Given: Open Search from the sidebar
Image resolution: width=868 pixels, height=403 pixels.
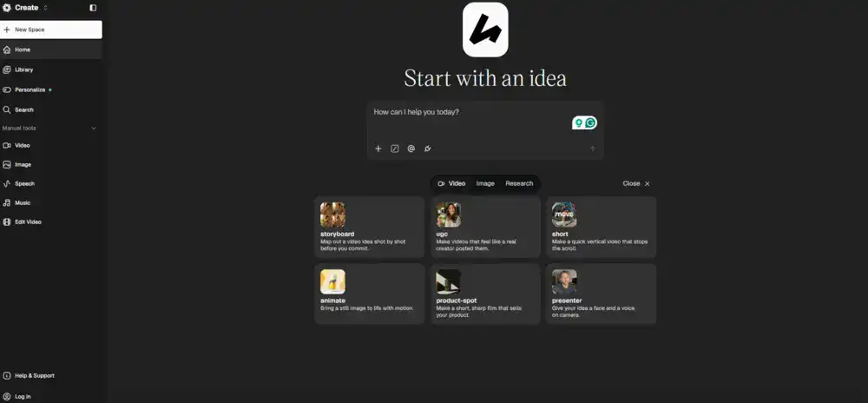Looking at the screenshot, I should tap(51, 109).
